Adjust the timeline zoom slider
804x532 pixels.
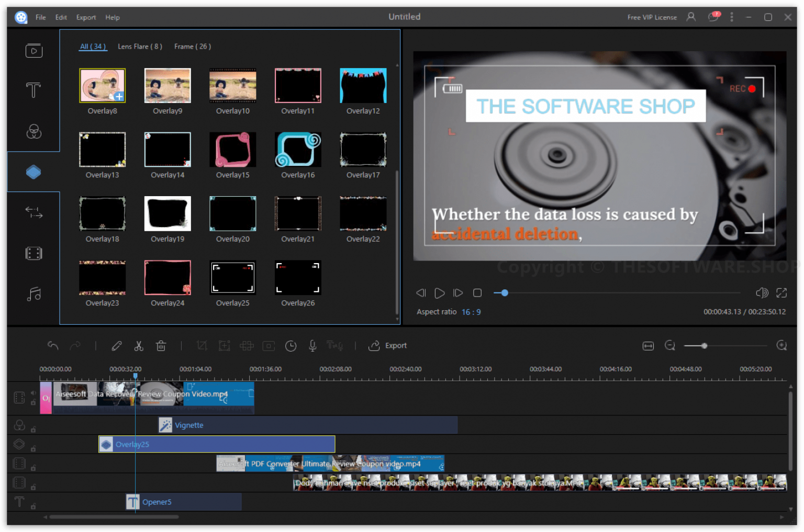705,346
